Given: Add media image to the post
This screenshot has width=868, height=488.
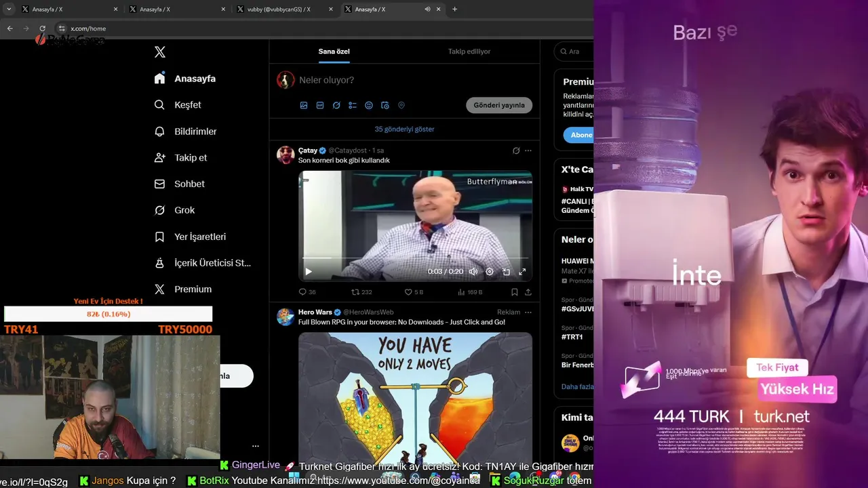Looking at the screenshot, I should point(304,106).
